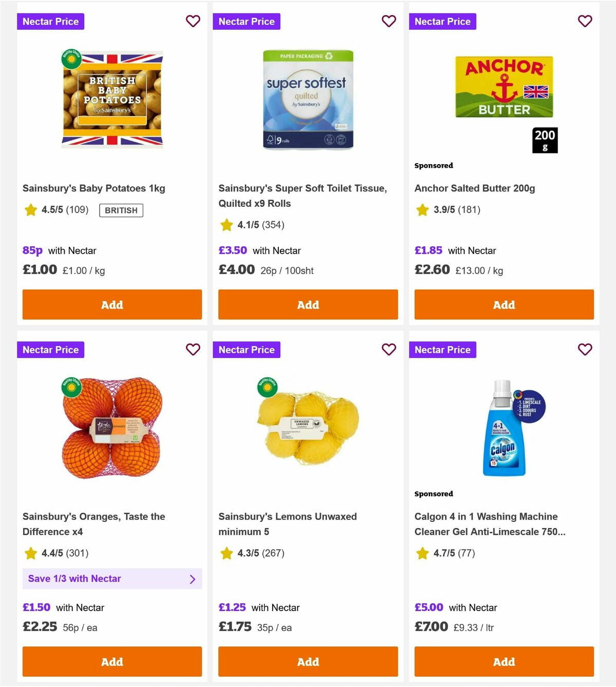The width and height of the screenshot is (616, 687).
Task: Open Sainsbury's Super Soft Toilet Tissue product page
Action: point(303,195)
